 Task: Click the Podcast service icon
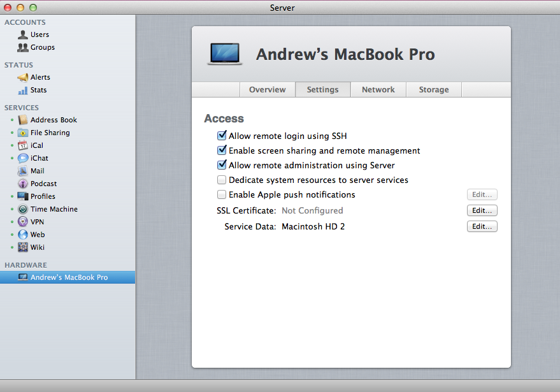tap(23, 184)
